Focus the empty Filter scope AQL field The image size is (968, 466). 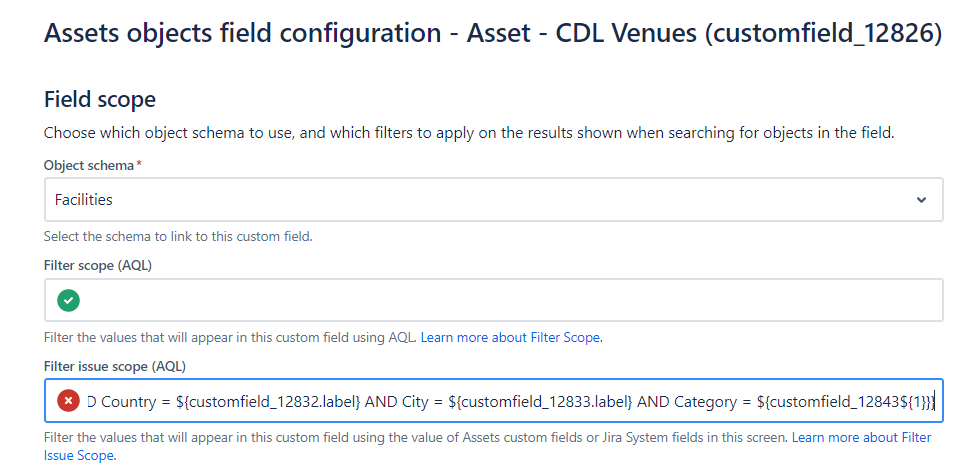coord(493,300)
